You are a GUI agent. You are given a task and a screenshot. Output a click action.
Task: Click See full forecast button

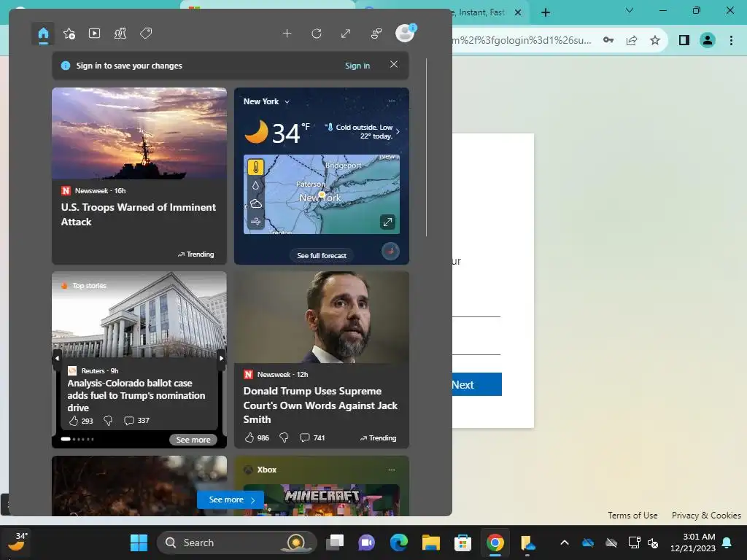tap(322, 256)
